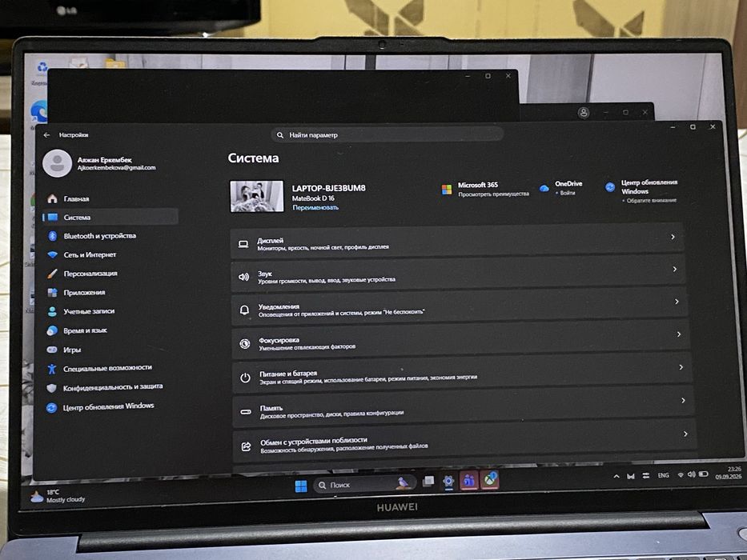Screen dimensions: 747x560
Task: Click the Bluetooth и устройства icon
Action: click(x=52, y=236)
